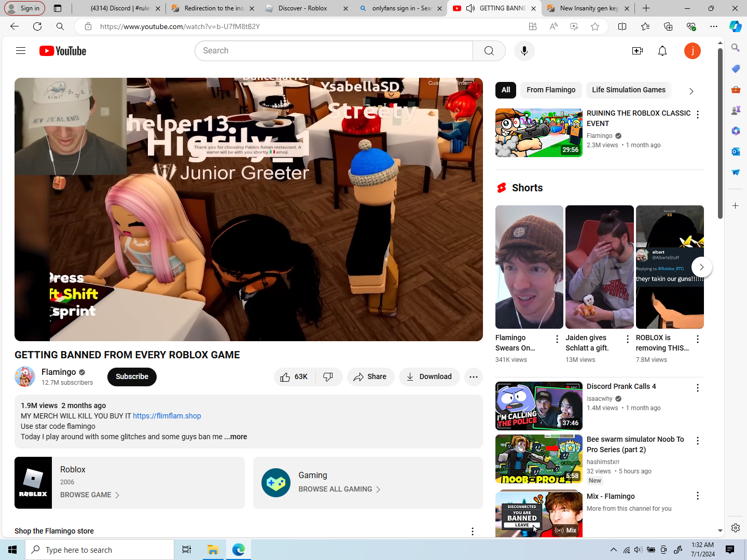Click the Share button
Image resolution: width=747 pixels, height=560 pixels.
370,377
